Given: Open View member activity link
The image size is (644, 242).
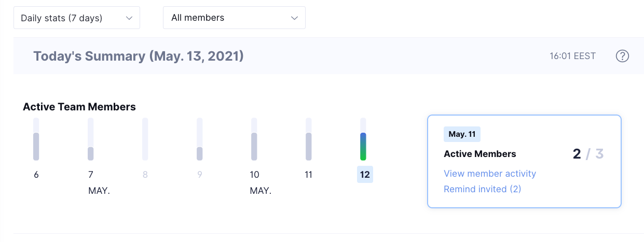Looking at the screenshot, I should coord(489,174).
